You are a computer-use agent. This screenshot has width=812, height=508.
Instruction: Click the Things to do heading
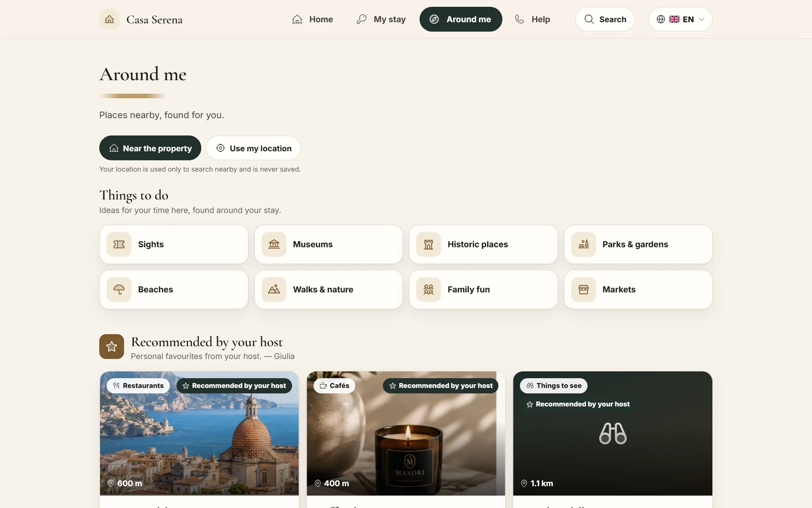coord(134,195)
